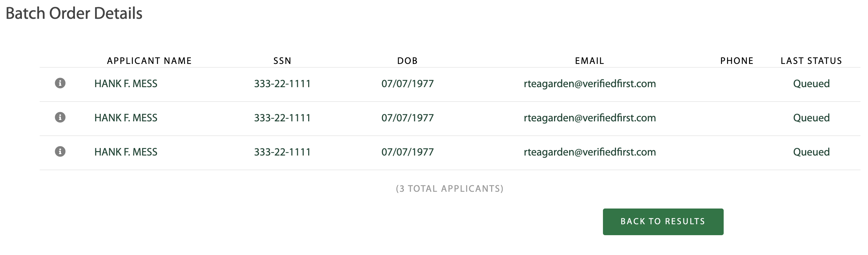Click SSN 333-22-1111 in second row

(x=282, y=118)
